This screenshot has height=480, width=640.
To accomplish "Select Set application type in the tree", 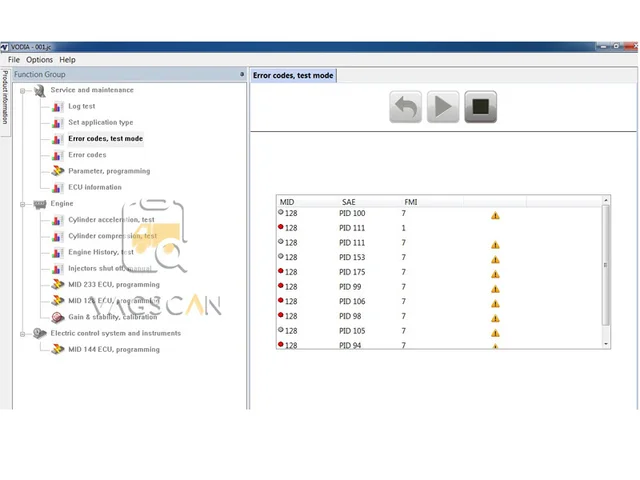I will pyautogui.click(x=101, y=122).
